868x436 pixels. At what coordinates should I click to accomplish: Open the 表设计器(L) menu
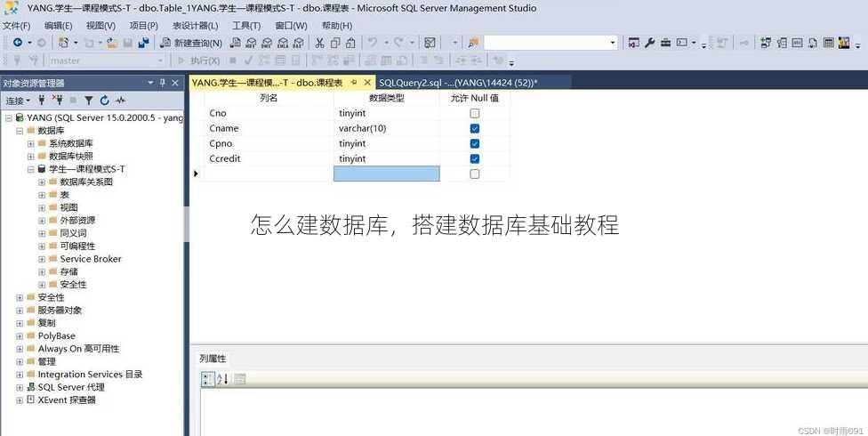pyautogui.click(x=195, y=26)
